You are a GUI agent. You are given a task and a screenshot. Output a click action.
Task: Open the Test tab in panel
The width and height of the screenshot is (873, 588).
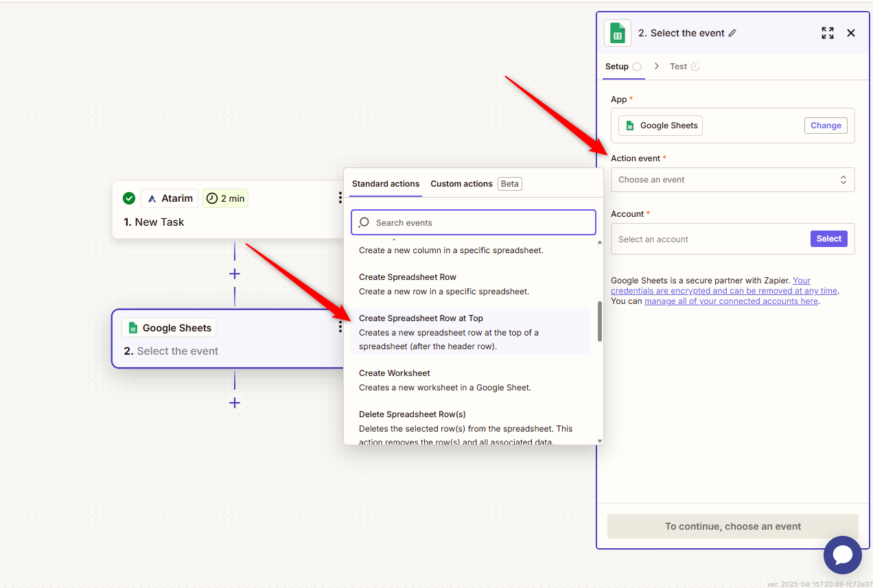click(x=678, y=67)
